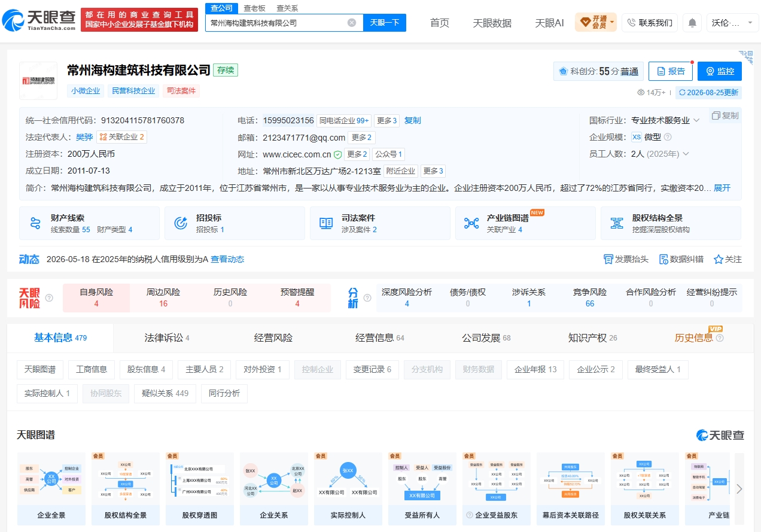Open website www.cicec.com.cn link
The height and width of the screenshot is (532, 761).
click(297, 154)
